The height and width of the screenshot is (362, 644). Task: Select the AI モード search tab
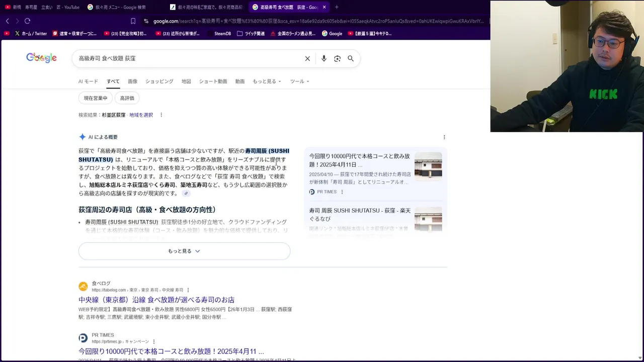(88, 81)
